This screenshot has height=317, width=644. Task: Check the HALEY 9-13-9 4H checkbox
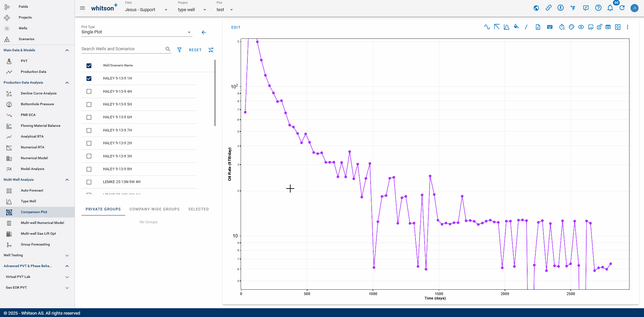89,91
